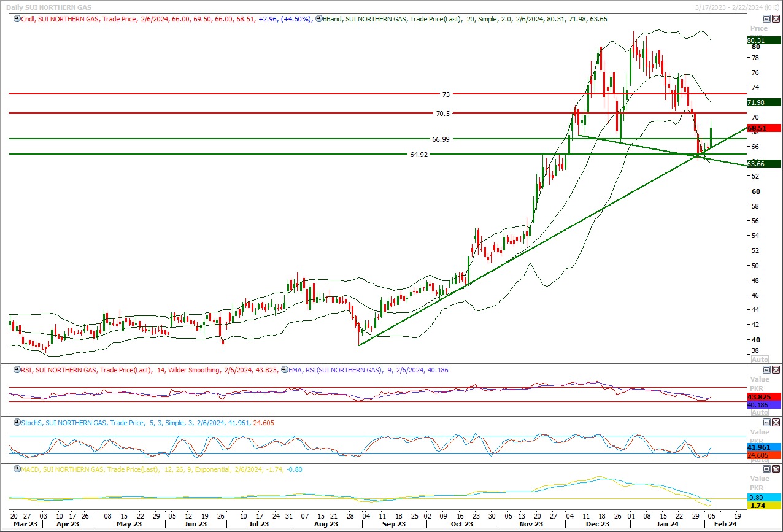Toggle Auto scale on Stochastic axis
This screenshot has width=783, height=532.
pyautogui.click(x=759, y=460)
